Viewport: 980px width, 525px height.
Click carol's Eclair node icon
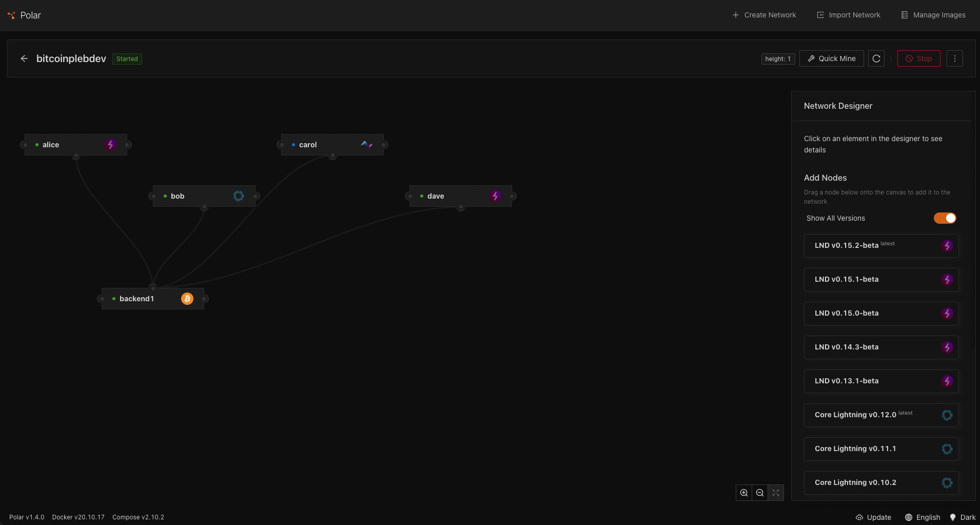click(x=367, y=145)
